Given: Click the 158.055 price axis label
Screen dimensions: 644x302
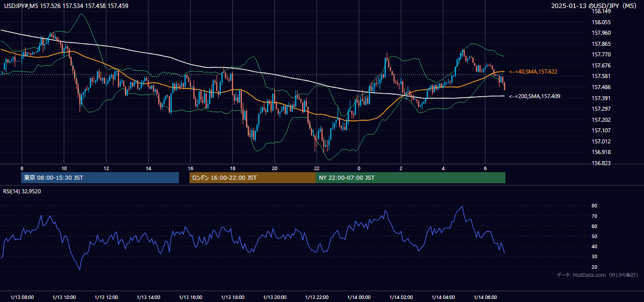Looking at the screenshot, I should click(x=601, y=22).
